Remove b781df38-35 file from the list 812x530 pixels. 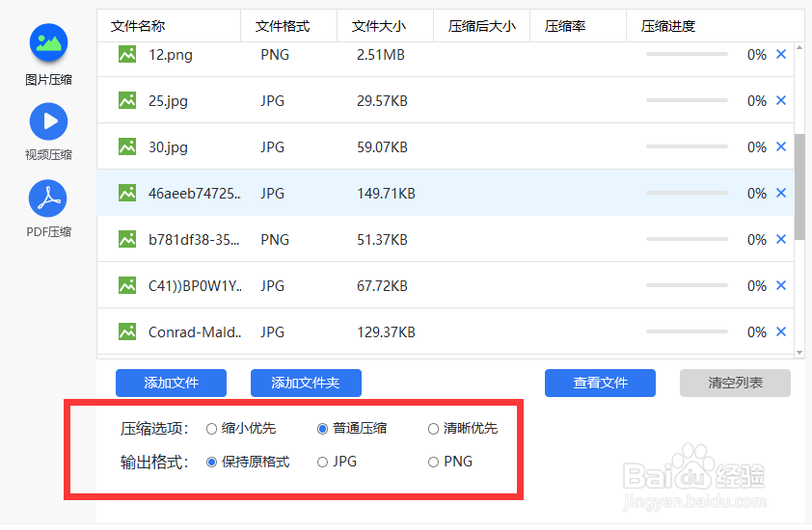(781, 239)
